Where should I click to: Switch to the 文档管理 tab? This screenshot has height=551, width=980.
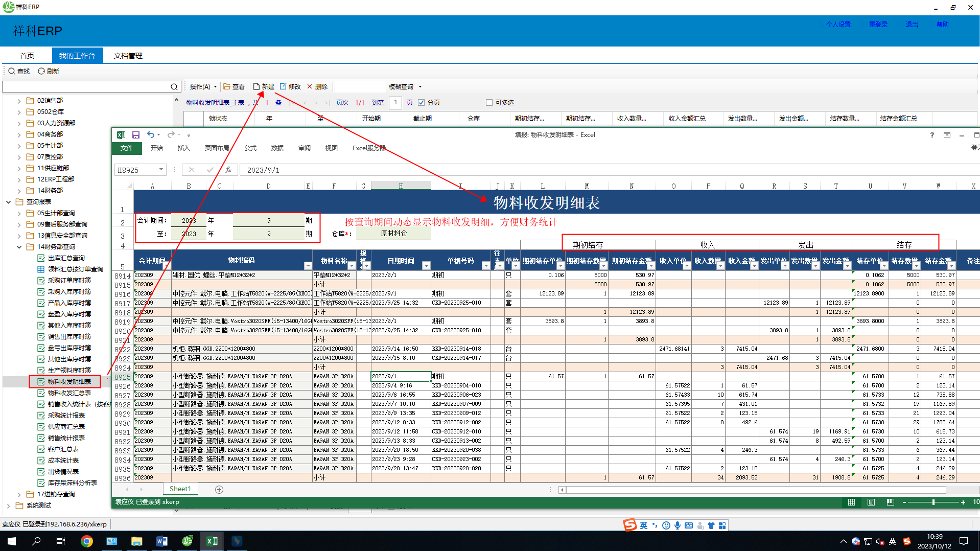click(128, 56)
